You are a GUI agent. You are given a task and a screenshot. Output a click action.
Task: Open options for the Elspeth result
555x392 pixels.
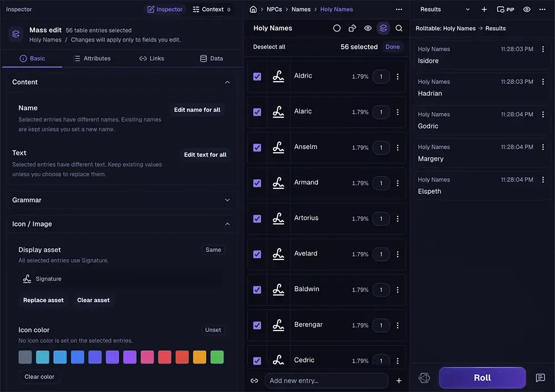543,179
